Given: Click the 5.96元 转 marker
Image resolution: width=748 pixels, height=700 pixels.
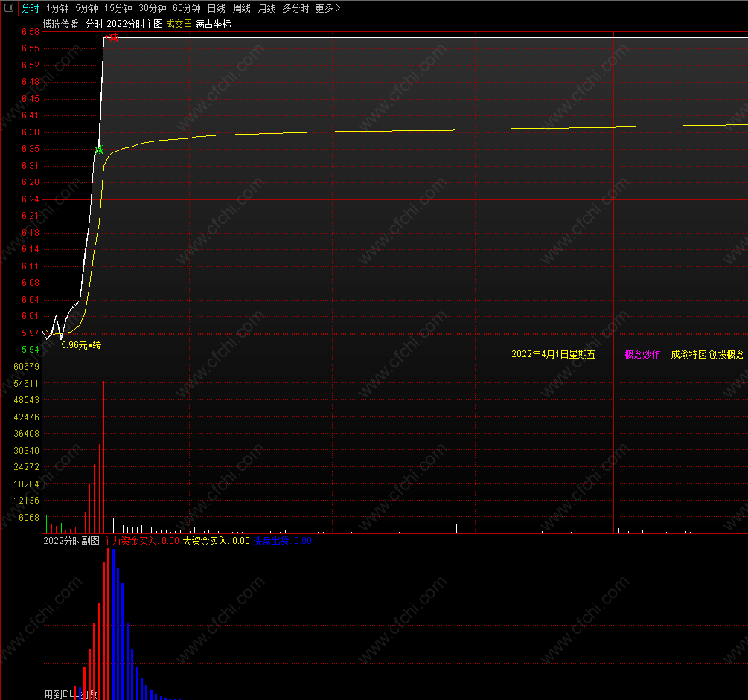Looking at the screenshot, I should pyautogui.click(x=81, y=344).
